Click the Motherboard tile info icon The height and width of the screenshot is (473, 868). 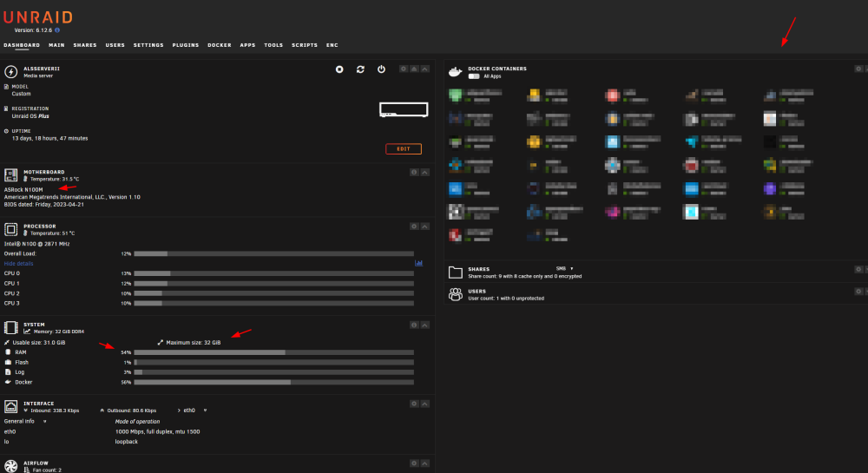(x=414, y=173)
